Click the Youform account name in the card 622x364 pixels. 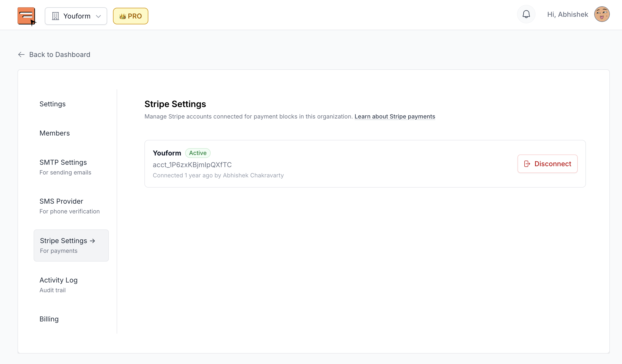tap(167, 153)
